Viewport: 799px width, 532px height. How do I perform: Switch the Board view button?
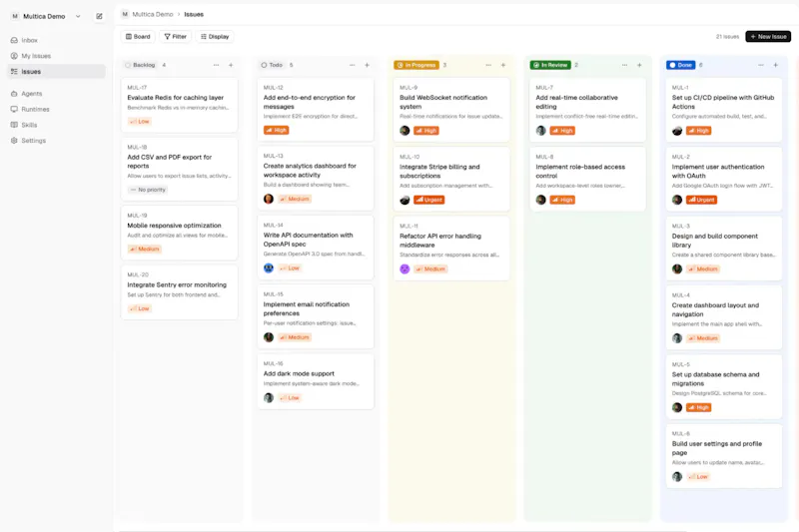point(138,37)
